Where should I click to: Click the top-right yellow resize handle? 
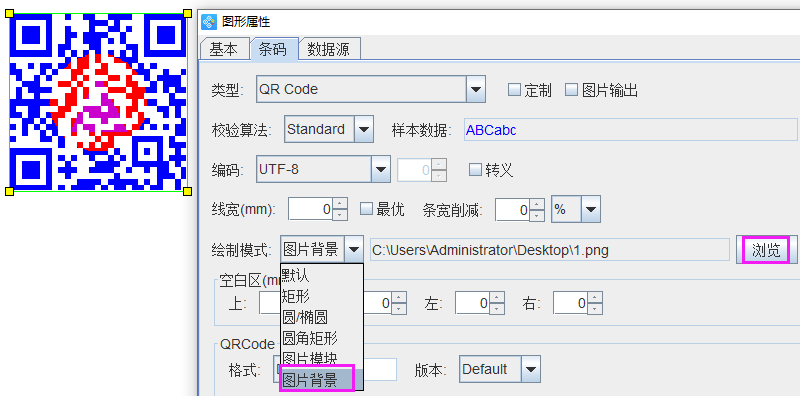(187, 13)
